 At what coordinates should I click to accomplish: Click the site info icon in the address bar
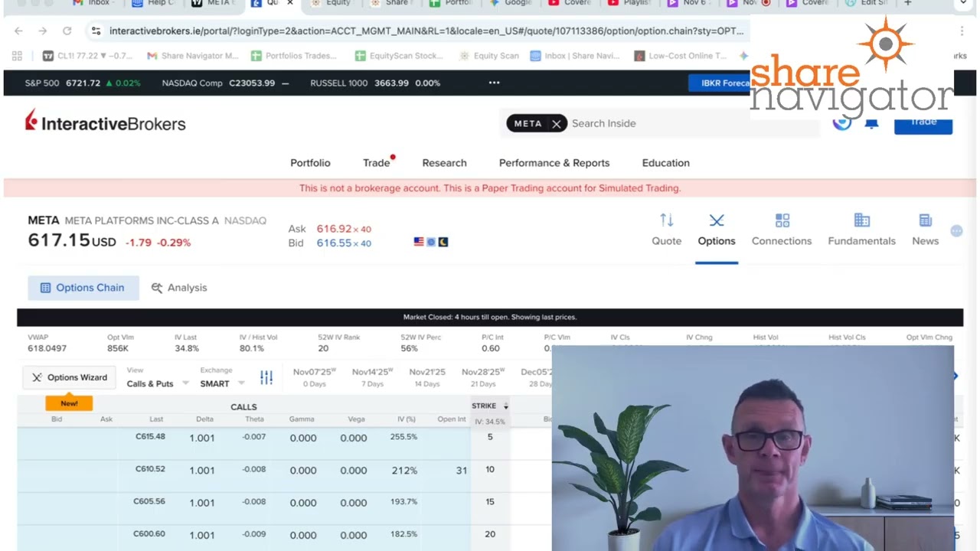(x=96, y=31)
